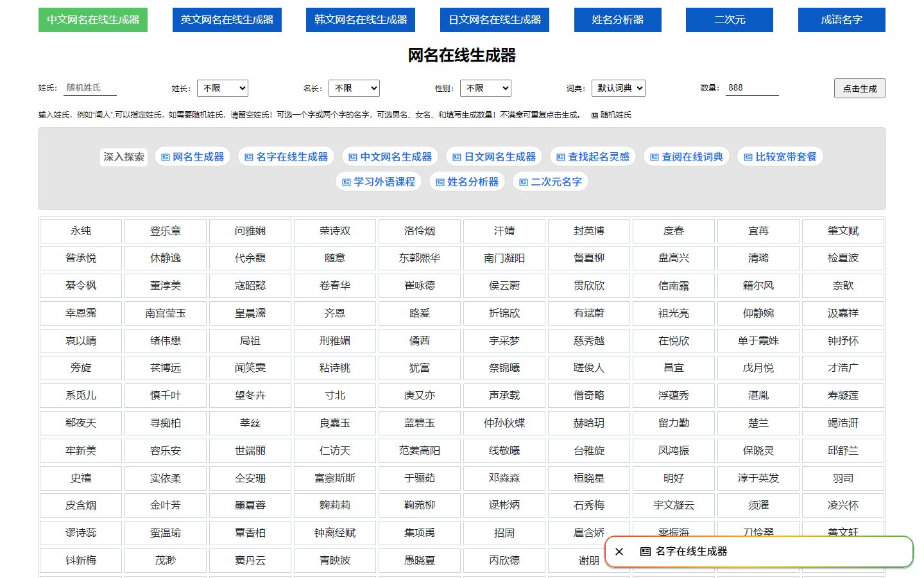Pick the name 盘高兴
The width and height of the screenshot is (924, 578).
[x=674, y=258]
